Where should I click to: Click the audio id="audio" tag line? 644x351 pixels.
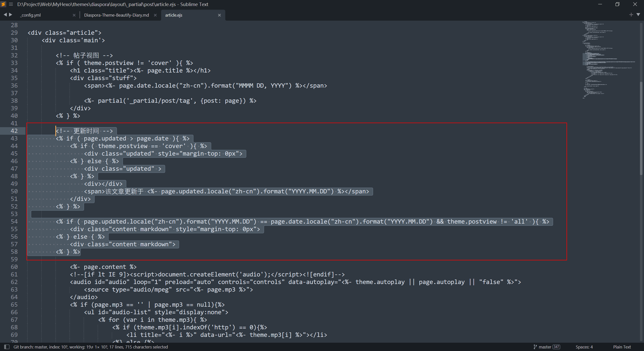(295, 282)
